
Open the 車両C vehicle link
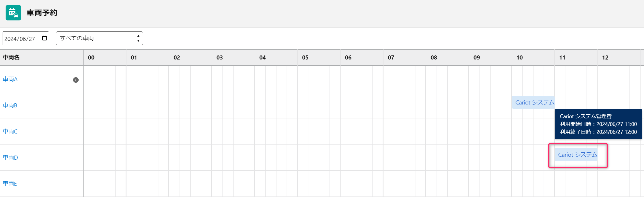10,131
